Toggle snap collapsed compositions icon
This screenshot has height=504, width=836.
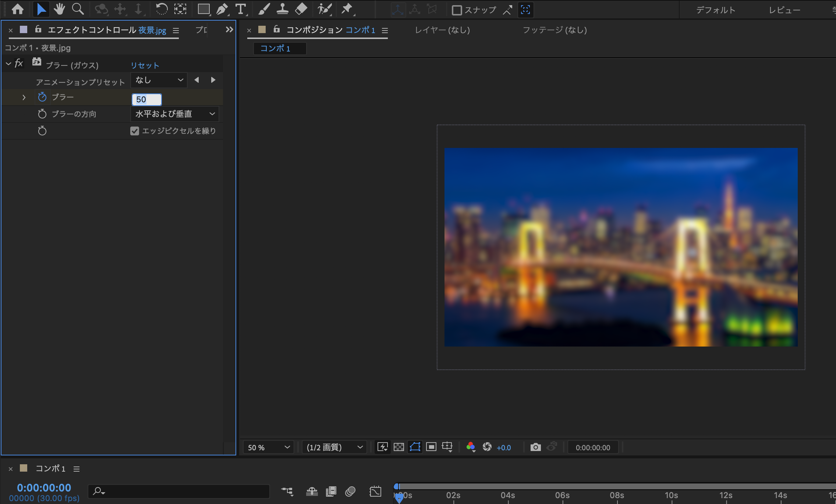coord(525,10)
